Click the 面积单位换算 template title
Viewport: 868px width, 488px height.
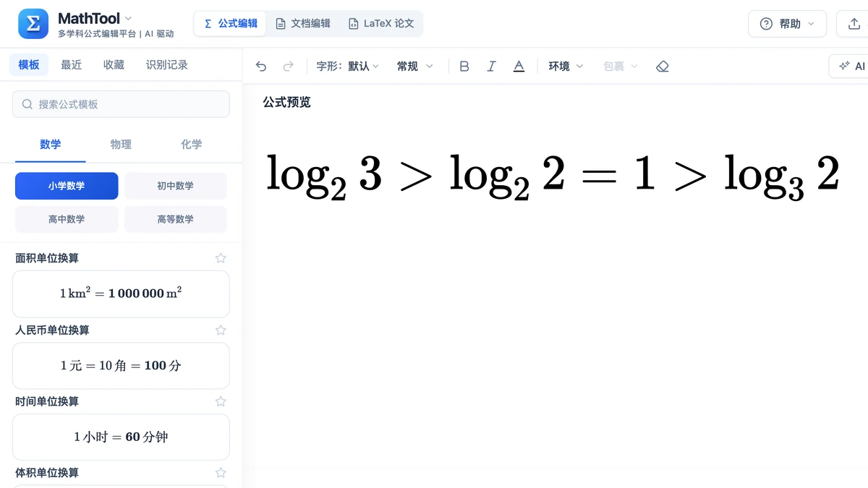pyautogui.click(x=47, y=258)
